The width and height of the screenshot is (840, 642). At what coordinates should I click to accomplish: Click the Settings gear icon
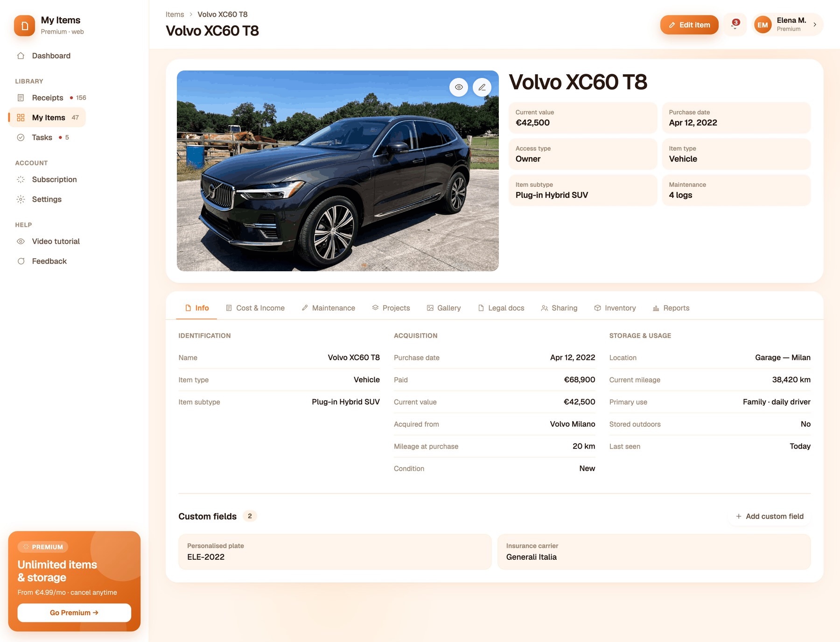point(21,199)
